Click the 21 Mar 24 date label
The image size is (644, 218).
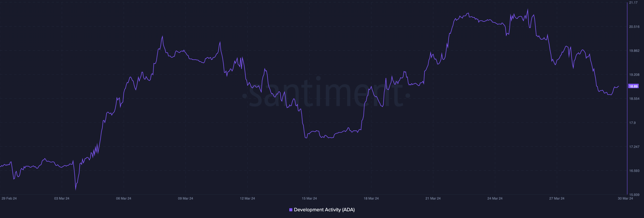(x=433, y=198)
